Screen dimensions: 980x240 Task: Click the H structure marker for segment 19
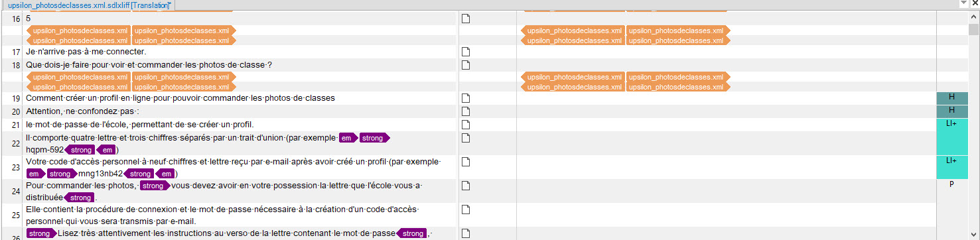tap(951, 98)
